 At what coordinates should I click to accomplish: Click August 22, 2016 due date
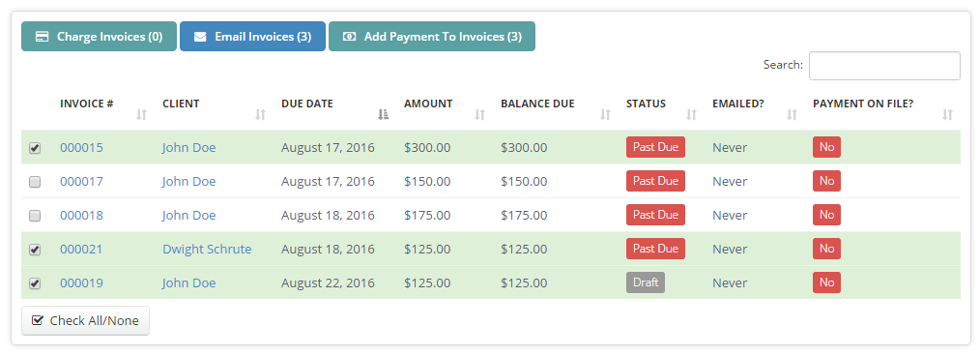329,282
